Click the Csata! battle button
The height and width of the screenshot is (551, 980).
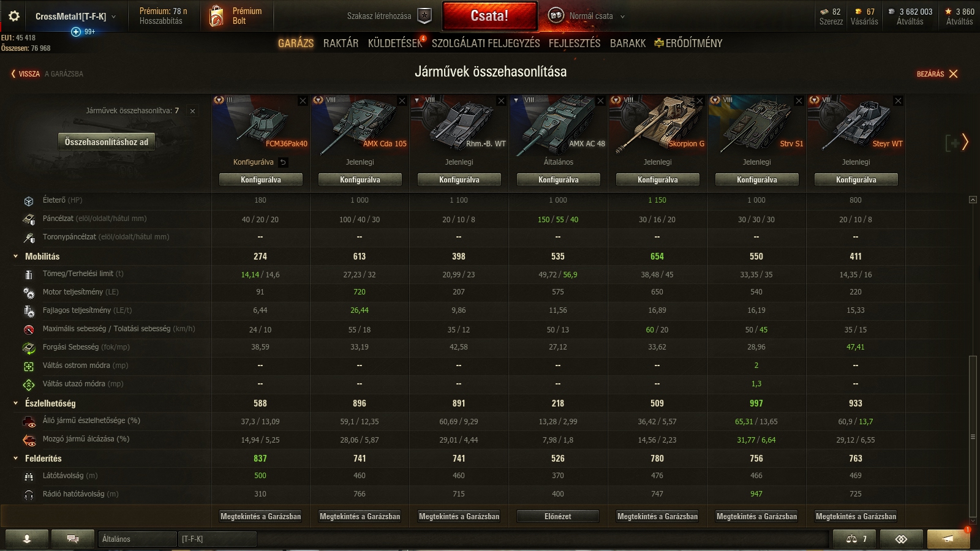[489, 16]
